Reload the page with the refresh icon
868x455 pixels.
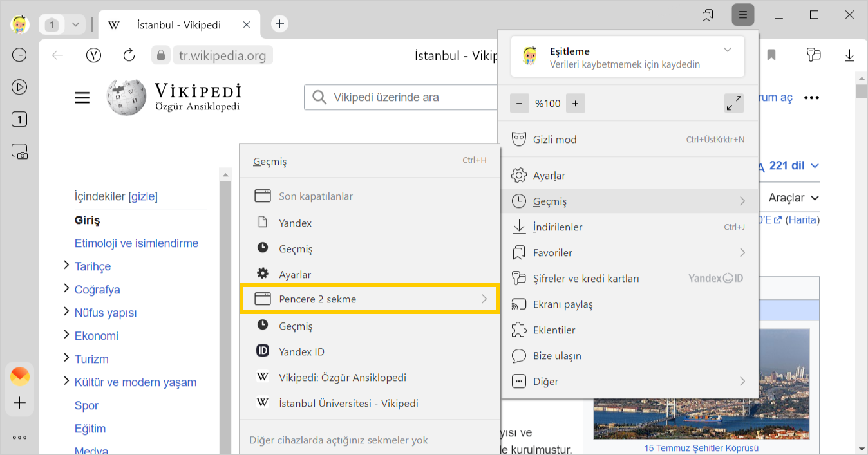tap(129, 55)
